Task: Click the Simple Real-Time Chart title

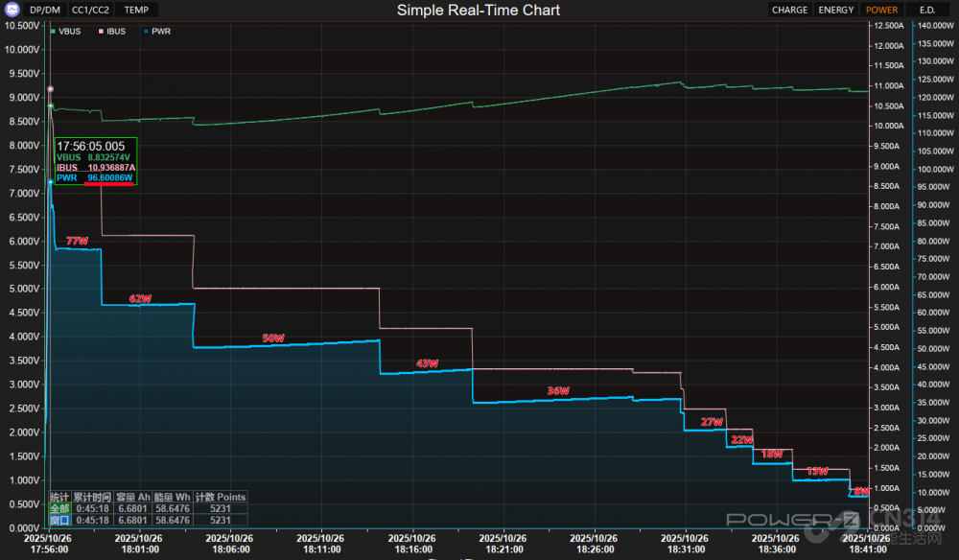Action: [x=479, y=10]
